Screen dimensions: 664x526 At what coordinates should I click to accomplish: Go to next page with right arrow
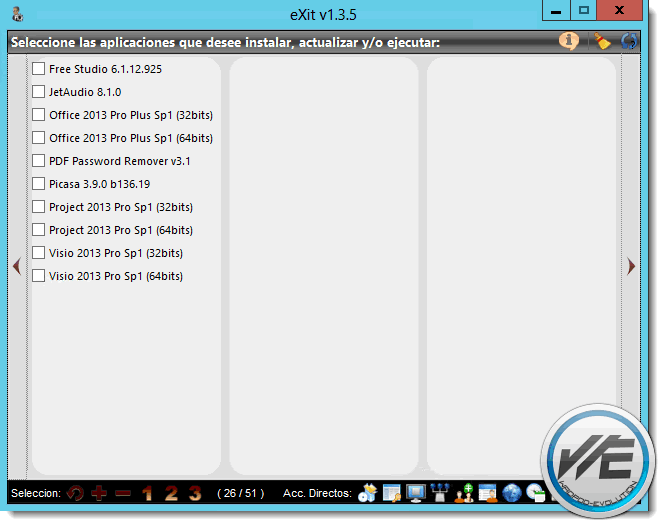click(x=631, y=266)
